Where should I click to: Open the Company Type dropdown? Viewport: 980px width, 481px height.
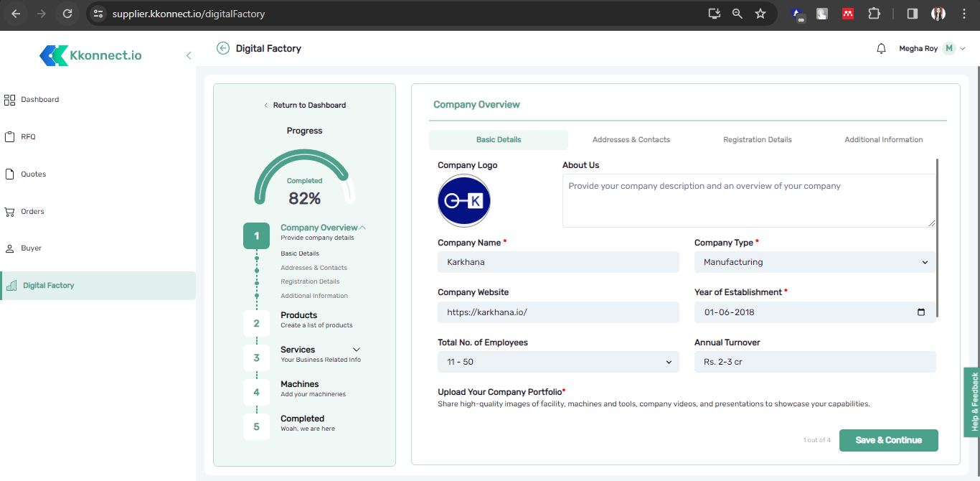click(x=815, y=262)
